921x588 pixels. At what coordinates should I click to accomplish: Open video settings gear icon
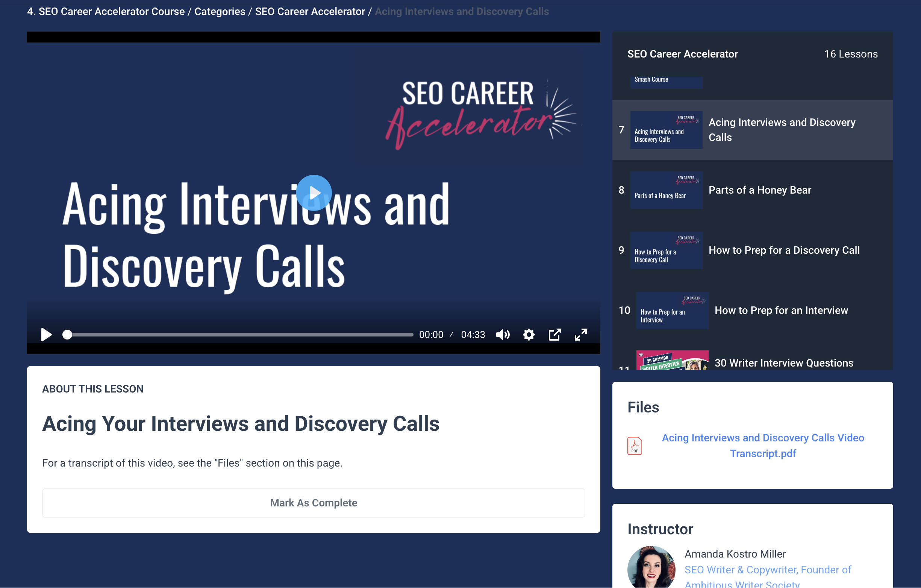[x=529, y=335]
